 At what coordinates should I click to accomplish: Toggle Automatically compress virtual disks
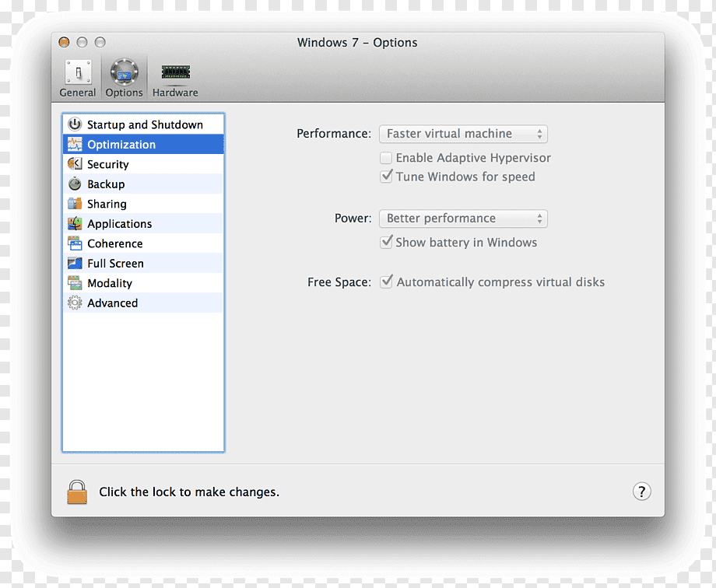click(386, 282)
